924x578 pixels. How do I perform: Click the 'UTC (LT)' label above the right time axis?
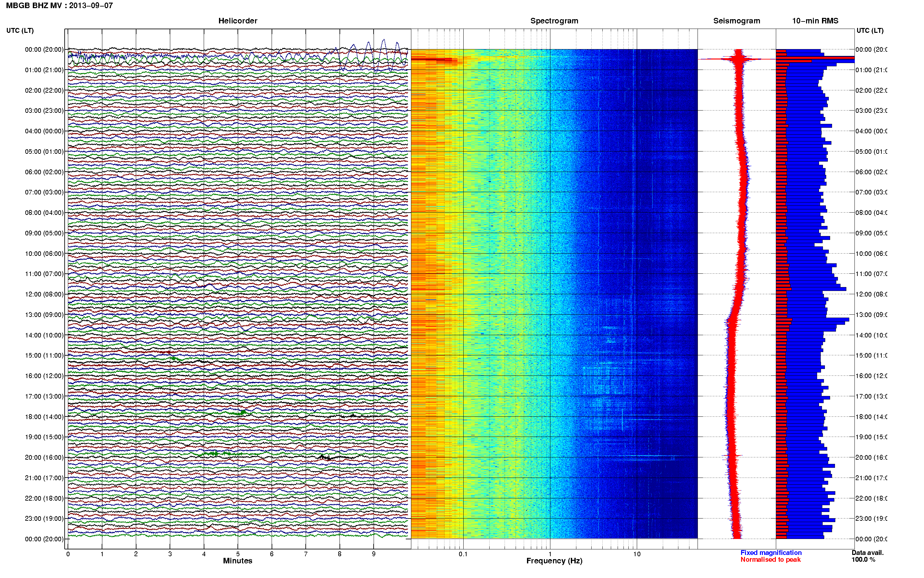point(870,30)
